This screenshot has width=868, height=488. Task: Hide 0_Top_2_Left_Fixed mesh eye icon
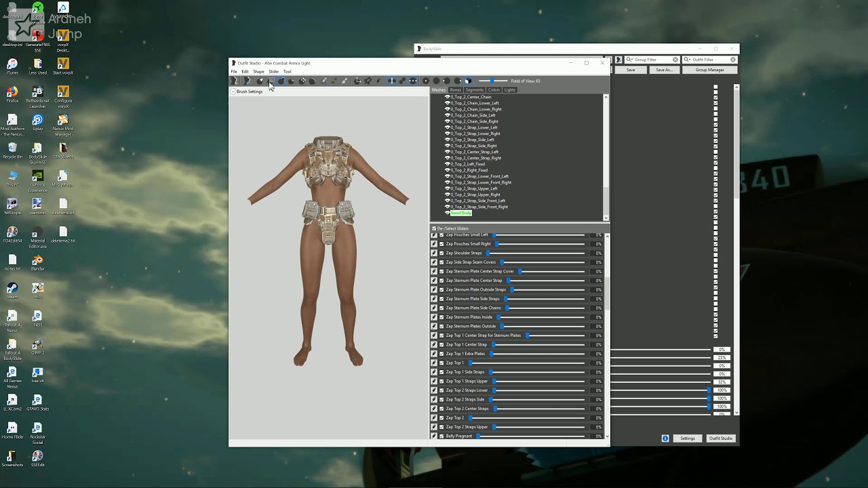448,164
